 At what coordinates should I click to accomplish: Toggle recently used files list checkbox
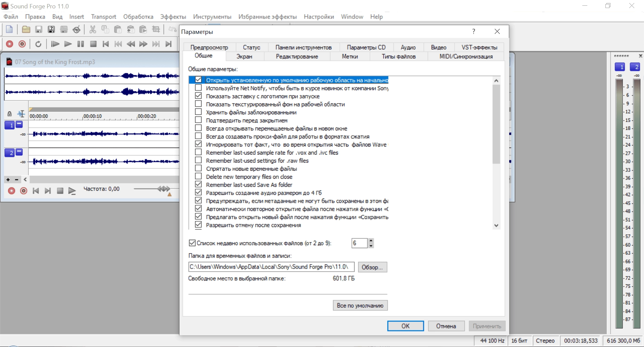tap(192, 243)
